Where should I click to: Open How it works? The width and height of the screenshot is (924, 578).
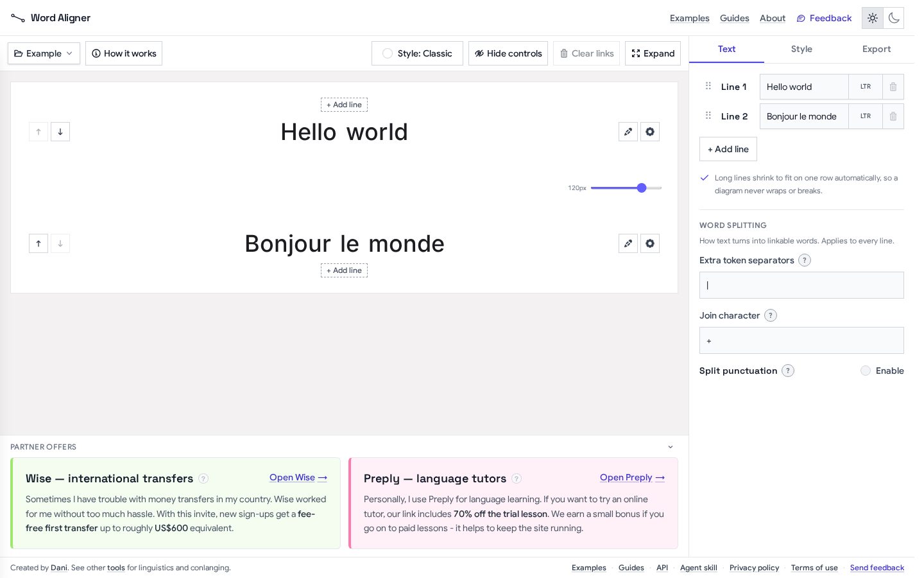click(124, 53)
